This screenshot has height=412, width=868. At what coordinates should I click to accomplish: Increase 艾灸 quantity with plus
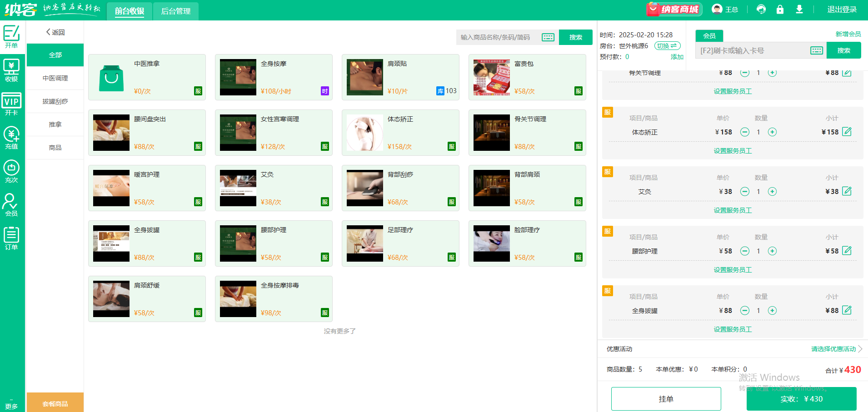(772, 192)
